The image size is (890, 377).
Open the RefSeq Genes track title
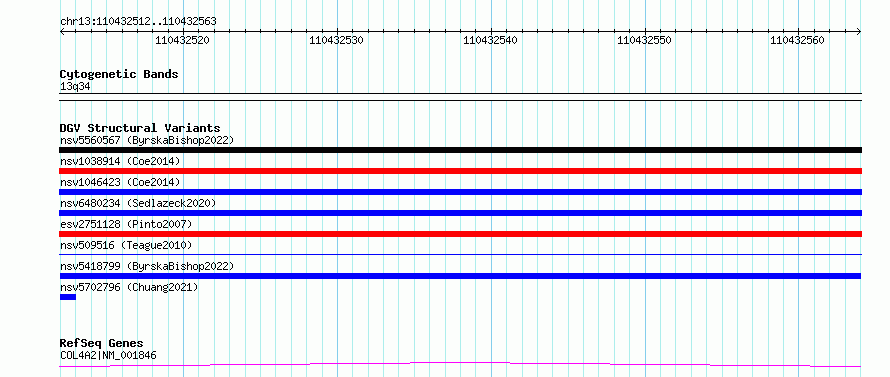click(102, 344)
